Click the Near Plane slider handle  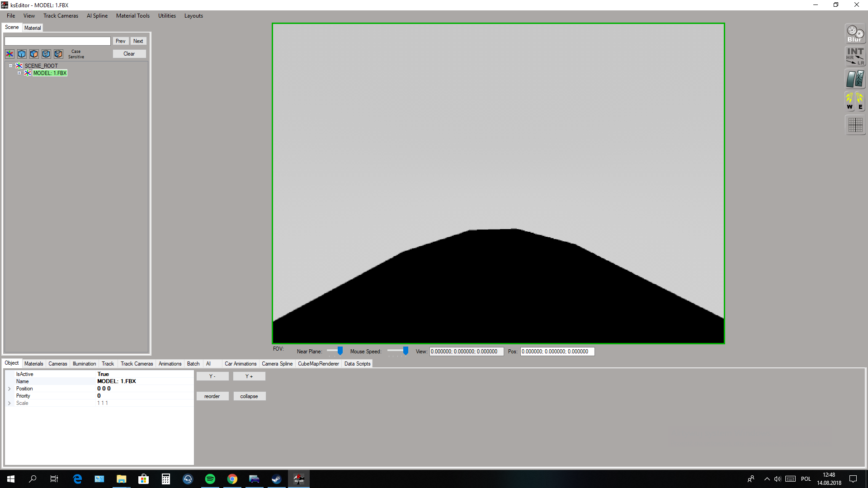click(x=340, y=351)
